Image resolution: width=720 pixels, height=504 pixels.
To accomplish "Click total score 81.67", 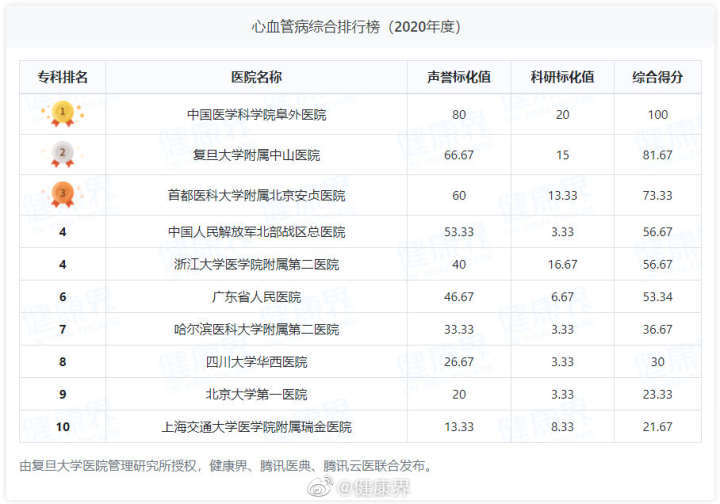I will (x=658, y=155).
